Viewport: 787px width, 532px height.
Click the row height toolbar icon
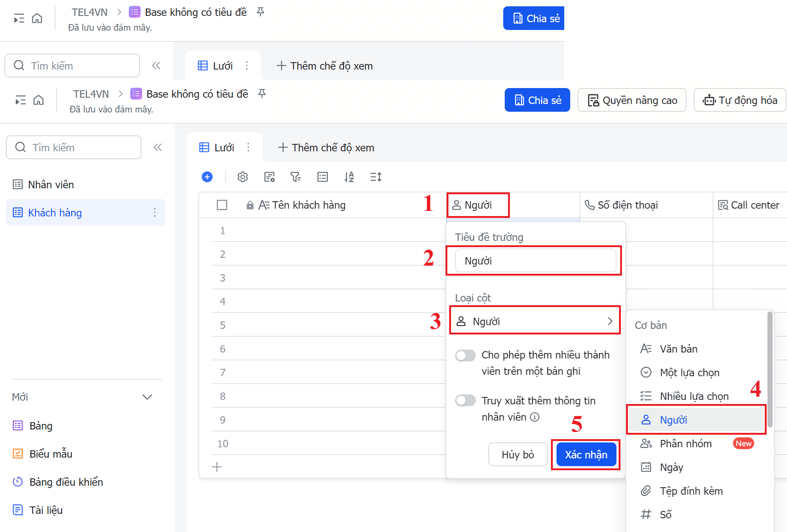click(376, 177)
